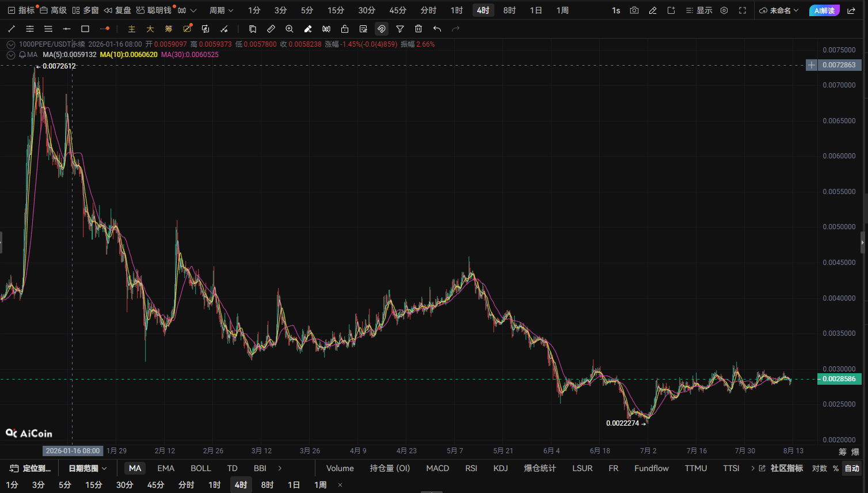Image resolution: width=868 pixels, height=493 pixels.
Task: Close the bottom interval row with ×
Action: pyautogui.click(x=340, y=485)
